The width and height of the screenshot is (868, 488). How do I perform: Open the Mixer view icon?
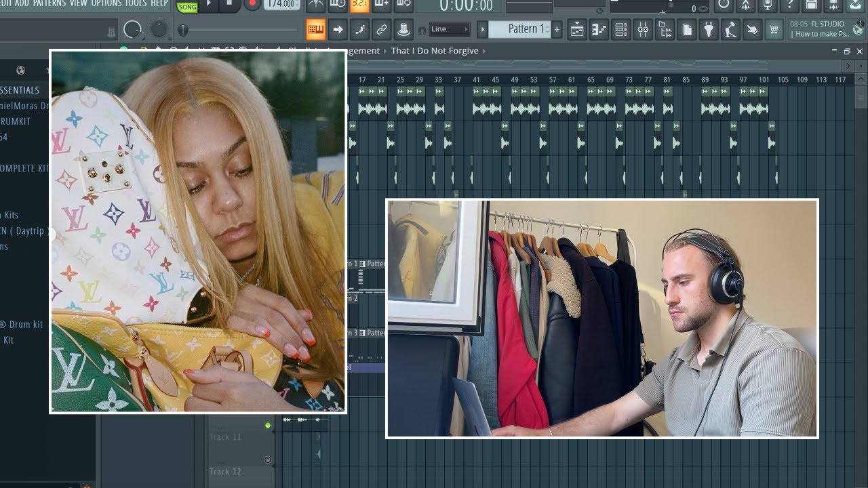tap(643, 29)
